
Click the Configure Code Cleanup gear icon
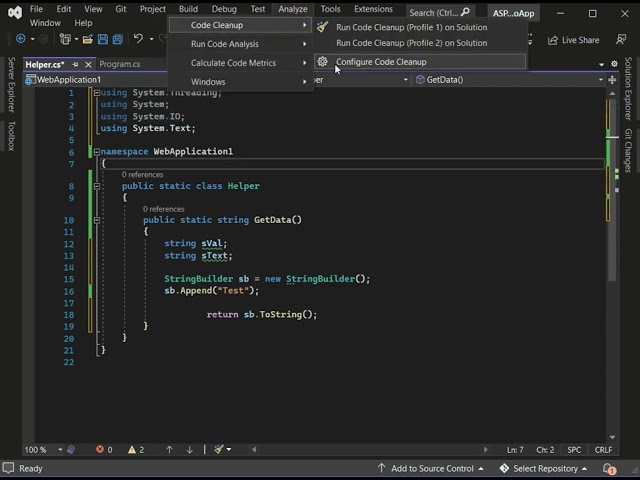point(322,62)
